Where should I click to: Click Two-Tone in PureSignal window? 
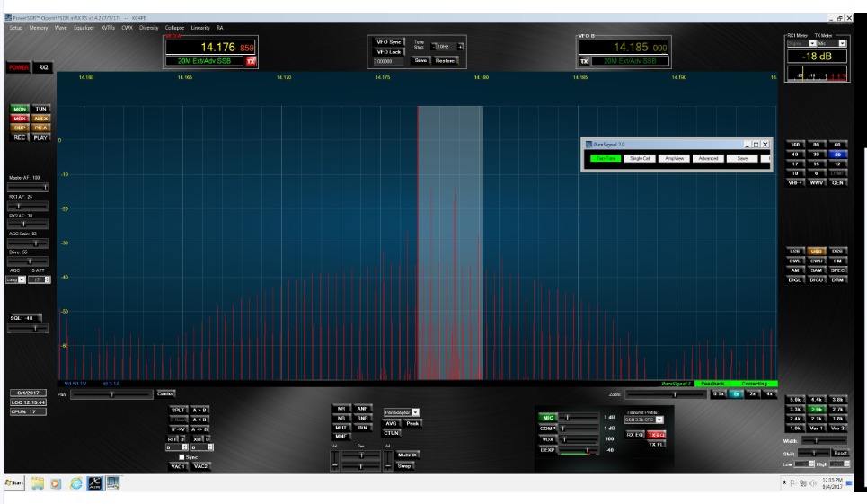tap(606, 159)
